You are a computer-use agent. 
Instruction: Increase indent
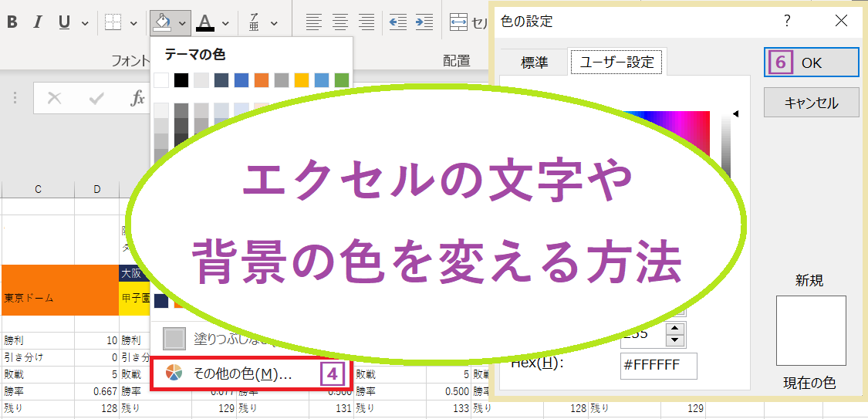[x=424, y=22]
